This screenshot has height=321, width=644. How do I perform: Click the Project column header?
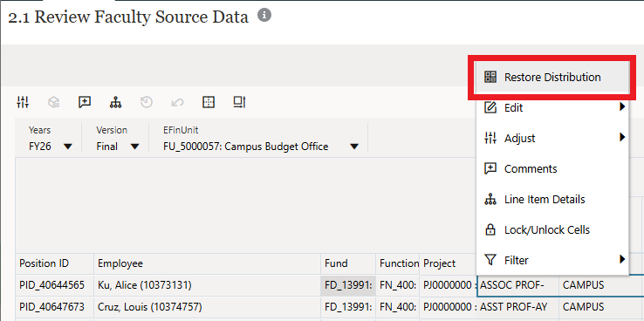pyautogui.click(x=448, y=263)
